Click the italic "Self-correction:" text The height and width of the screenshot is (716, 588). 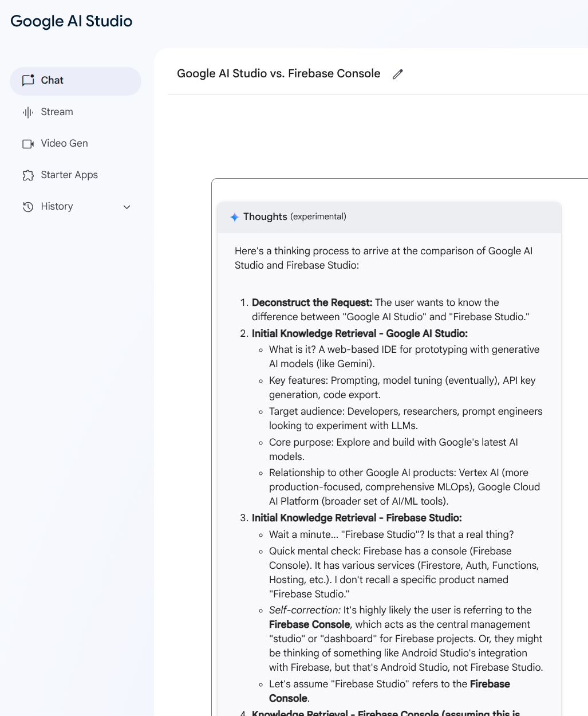pos(305,610)
